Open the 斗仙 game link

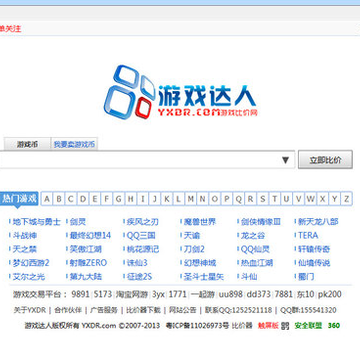(249, 276)
